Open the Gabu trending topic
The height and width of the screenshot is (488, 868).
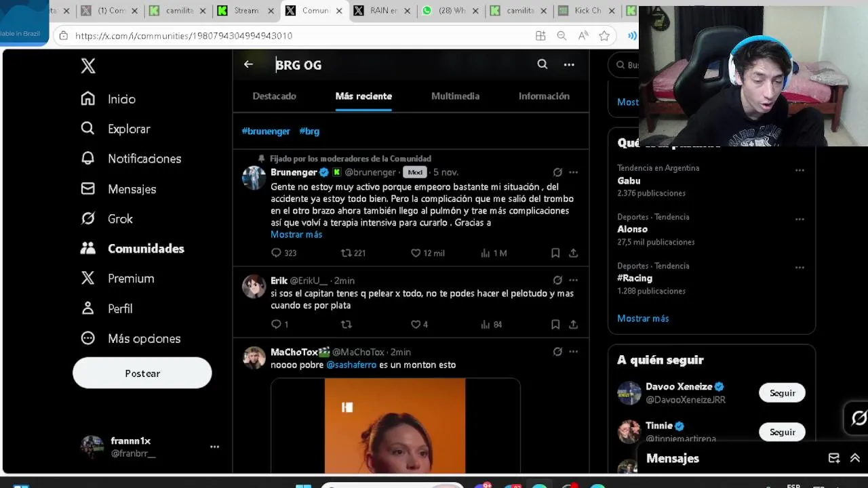point(629,181)
